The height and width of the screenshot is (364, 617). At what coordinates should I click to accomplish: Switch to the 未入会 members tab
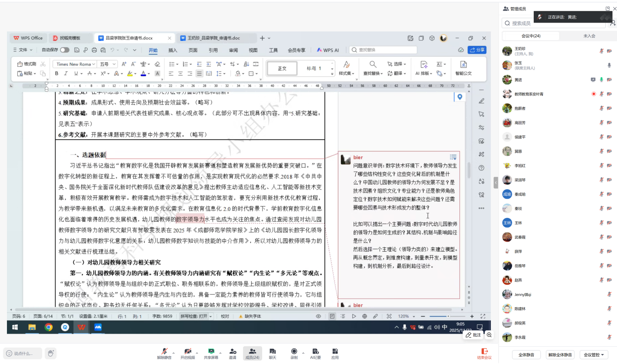tap(589, 36)
